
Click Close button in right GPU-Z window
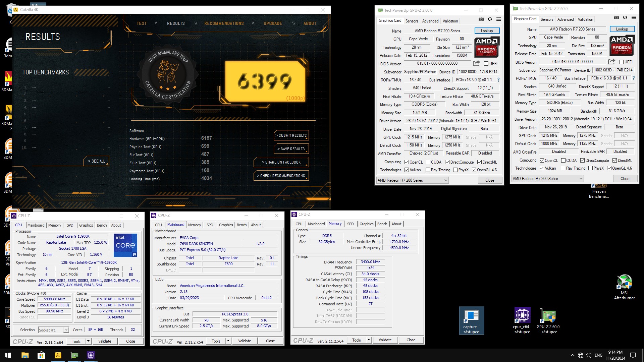click(x=625, y=179)
